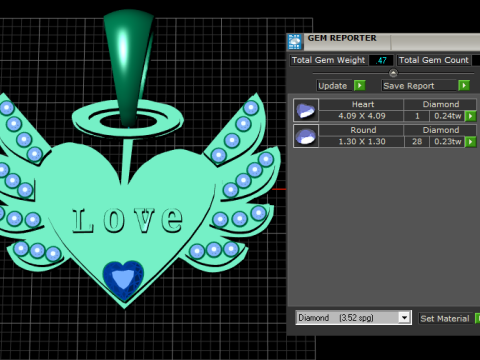Click the gem count '28' cell
480x360 pixels.
[x=417, y=142]
